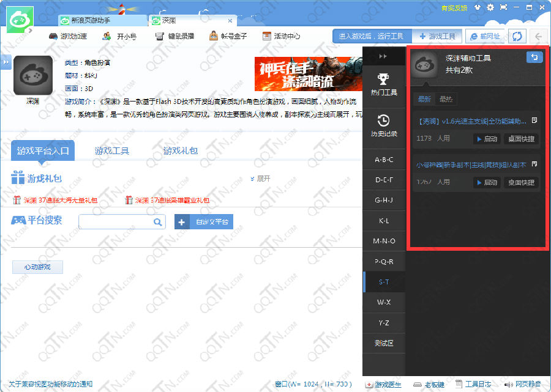Open 热门工具 trophy icon in sidebar
This screenshot has width=551, height=392.
383,84
